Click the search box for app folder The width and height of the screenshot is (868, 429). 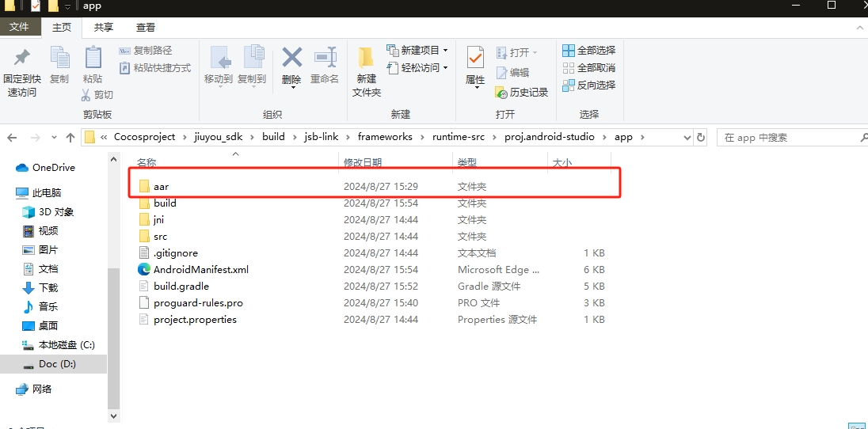point(784,137)
